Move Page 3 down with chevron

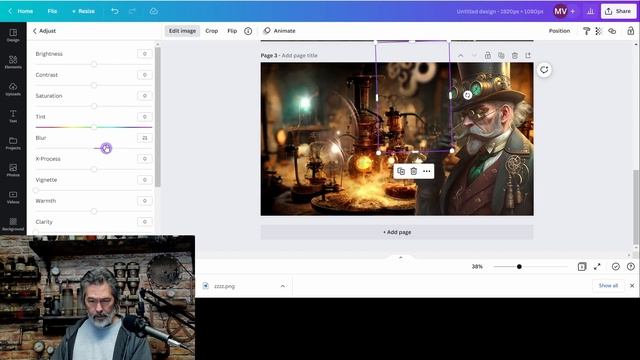474,55
